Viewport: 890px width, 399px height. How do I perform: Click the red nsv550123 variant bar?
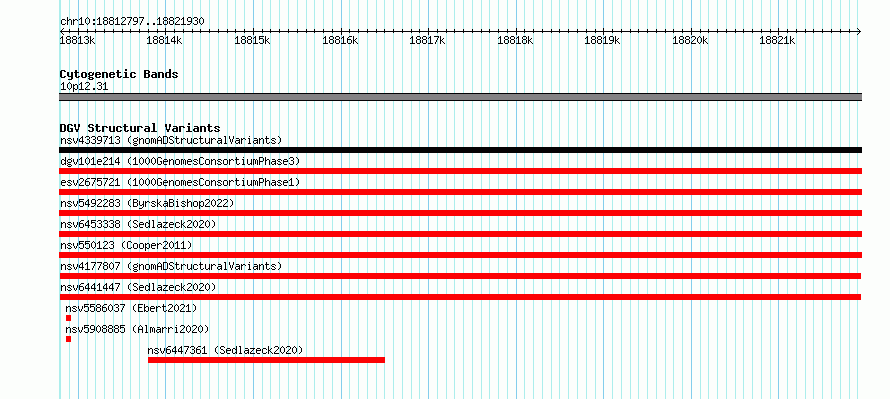click(x=461, y=255)
